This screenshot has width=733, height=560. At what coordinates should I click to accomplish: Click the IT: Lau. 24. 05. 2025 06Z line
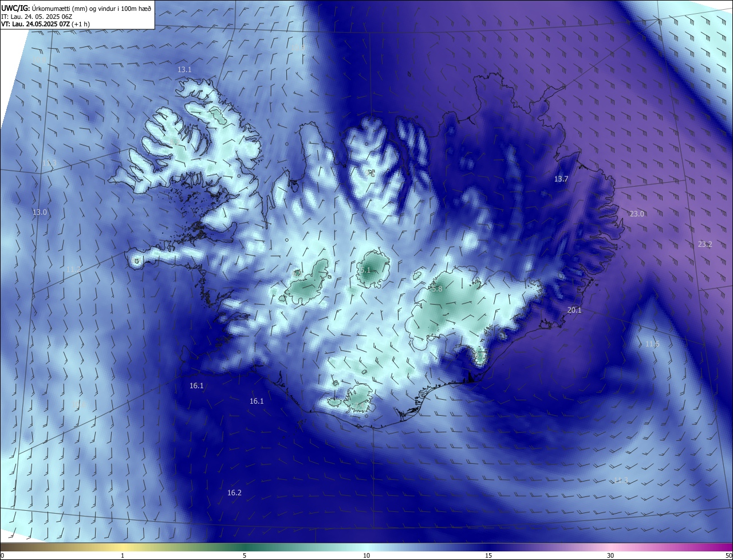click(x=36, y=17)
